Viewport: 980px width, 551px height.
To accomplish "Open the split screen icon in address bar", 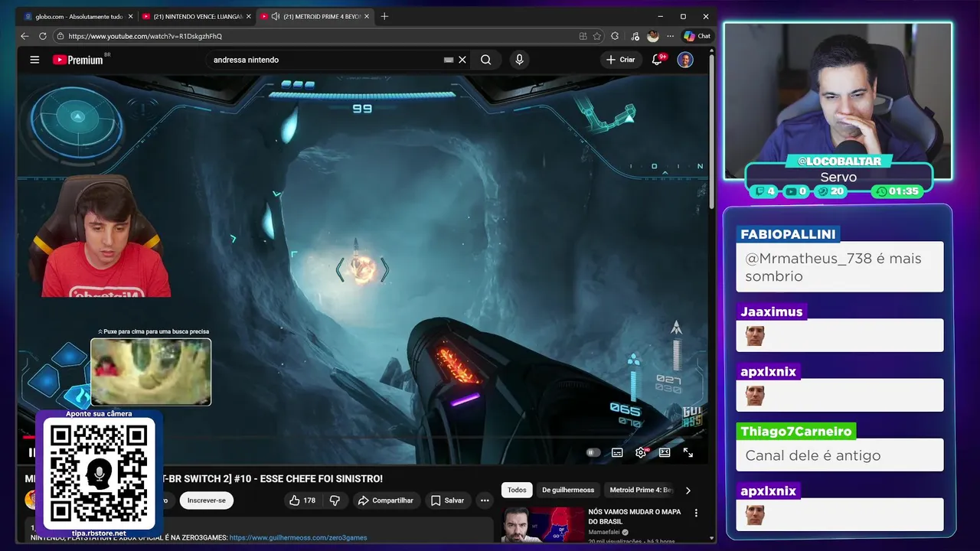I will click(x=583, y=36).
